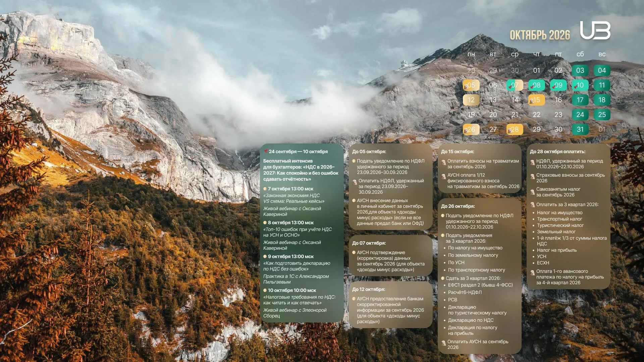Click '10 октября 10:00 мск' webinar entry

pos(292,290)
